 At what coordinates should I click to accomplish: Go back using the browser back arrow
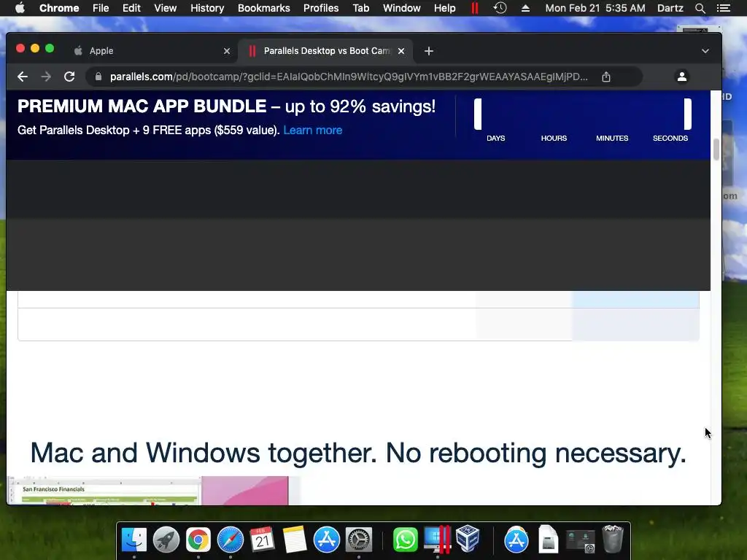coord(23,77)
